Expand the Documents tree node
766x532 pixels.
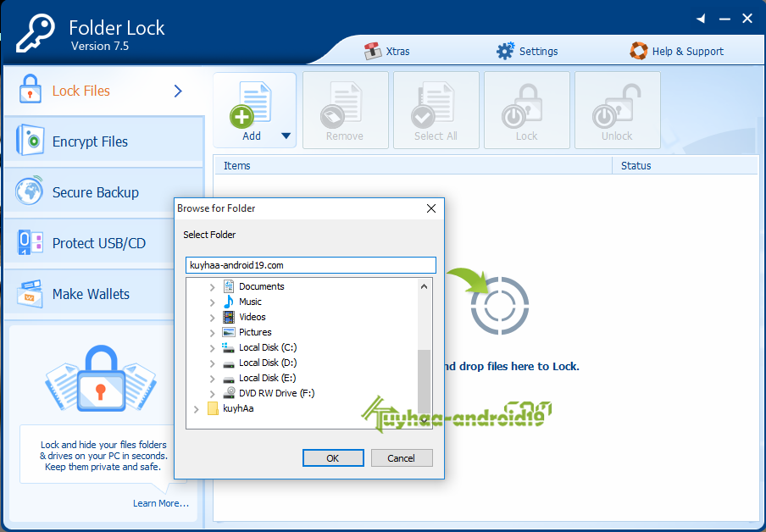pyautogui.click(x=212, y=287)
